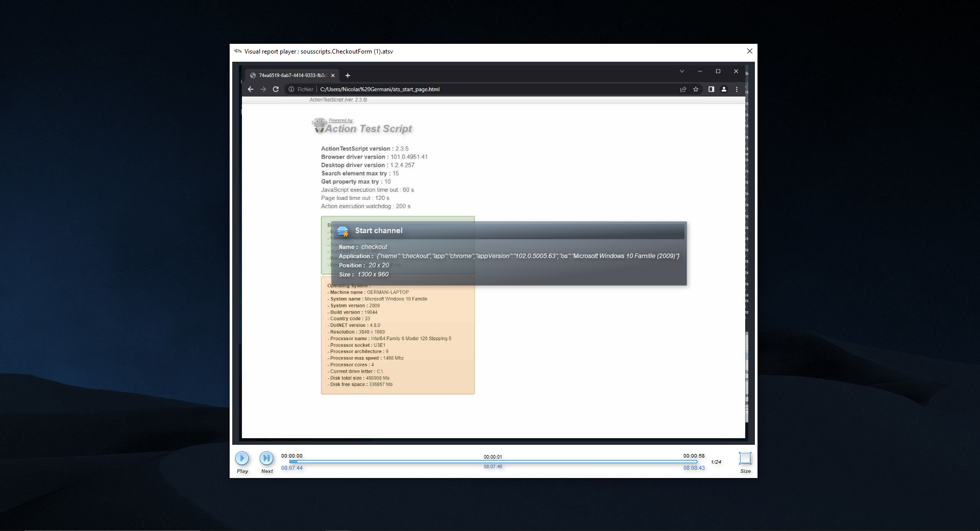Click Processor max speed : 1498 Mhz line
The height and width of the screenshot is (531, 980).
[x=365, y=358]
